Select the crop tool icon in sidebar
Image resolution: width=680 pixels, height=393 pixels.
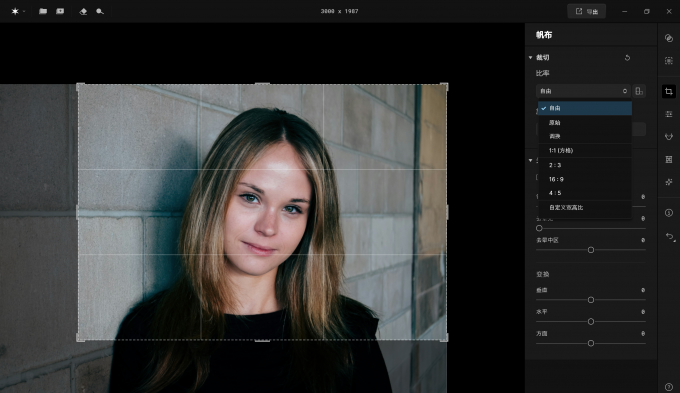[x=669, y=92]
